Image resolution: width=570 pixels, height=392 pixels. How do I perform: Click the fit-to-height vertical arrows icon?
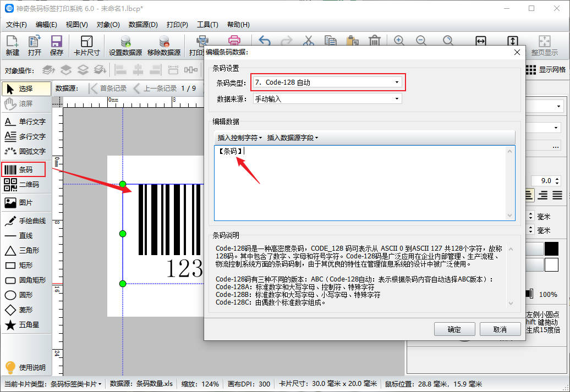click(x=512, y=41)
